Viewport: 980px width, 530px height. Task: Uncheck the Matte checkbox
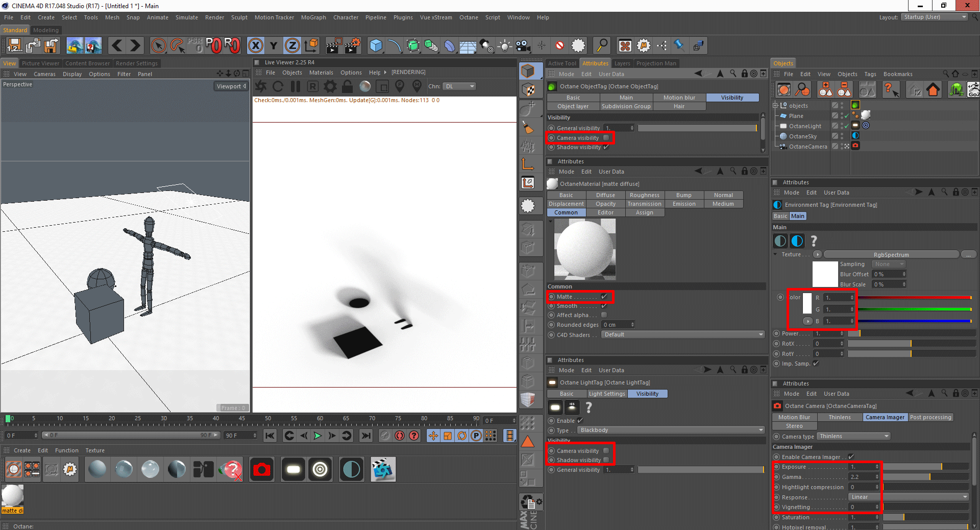click(604, 297)
